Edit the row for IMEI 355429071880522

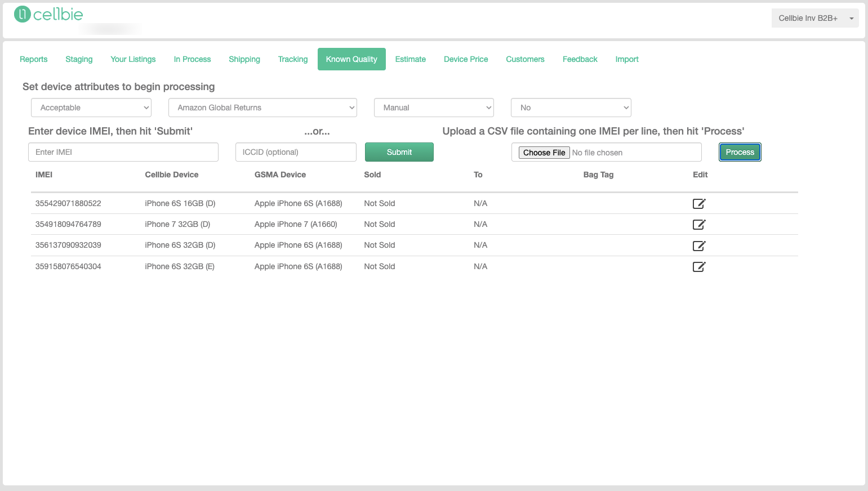(x=699, y=204)
